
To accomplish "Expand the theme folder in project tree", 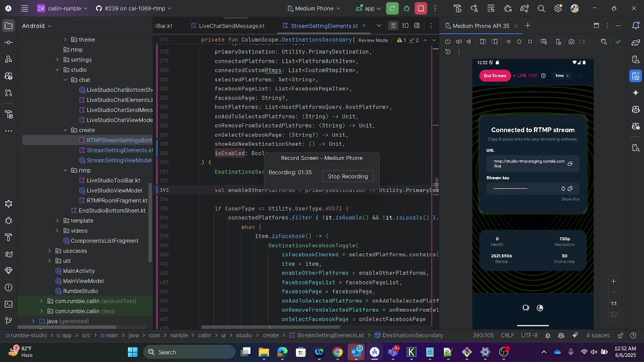I will [65, 40].
